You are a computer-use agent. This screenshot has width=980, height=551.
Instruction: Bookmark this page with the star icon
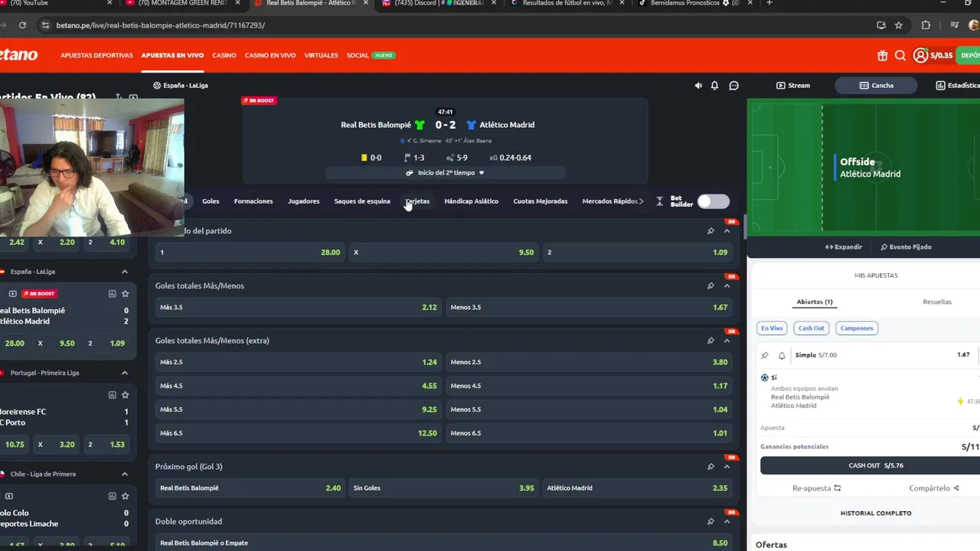click(x=899, y=25)
